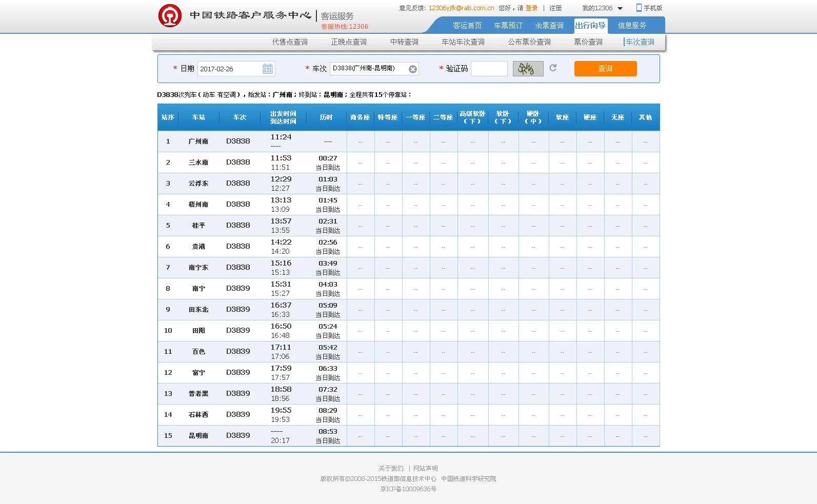This screenshot has height=504, width=817.
Task: Open the 信息服务 tab
Action: tap(632, 26)
